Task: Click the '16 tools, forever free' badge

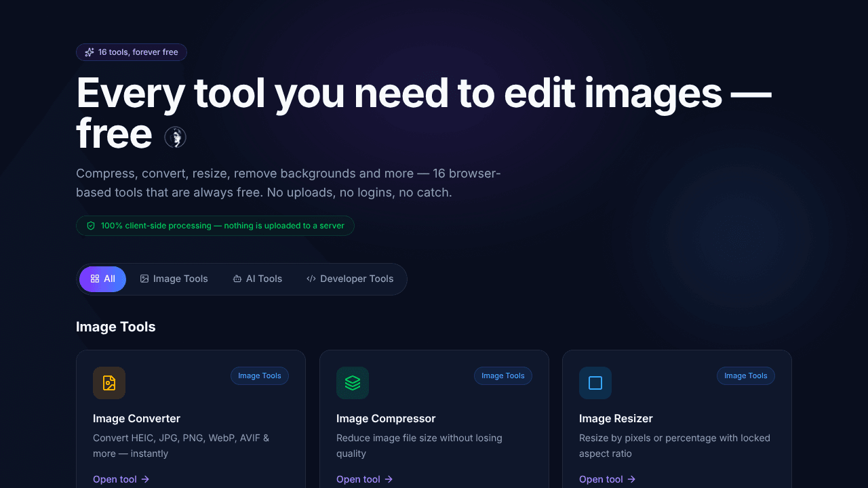Action: (132, 52)
